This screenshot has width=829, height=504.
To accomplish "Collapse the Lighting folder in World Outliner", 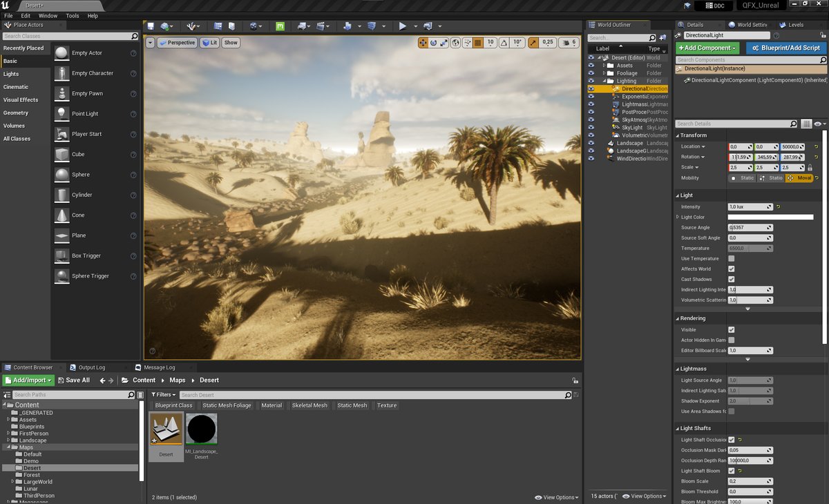I will click(x=604, y=81).
